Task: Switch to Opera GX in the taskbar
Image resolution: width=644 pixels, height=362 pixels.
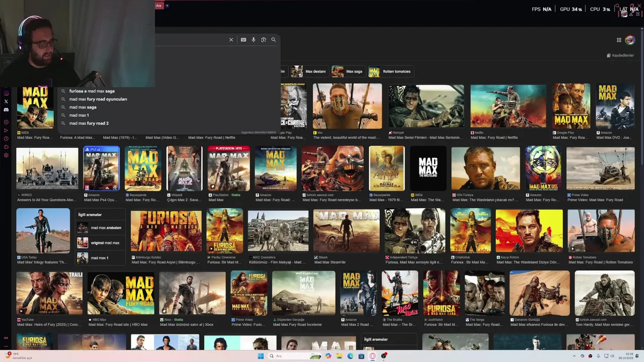Action: click(373, 356)
